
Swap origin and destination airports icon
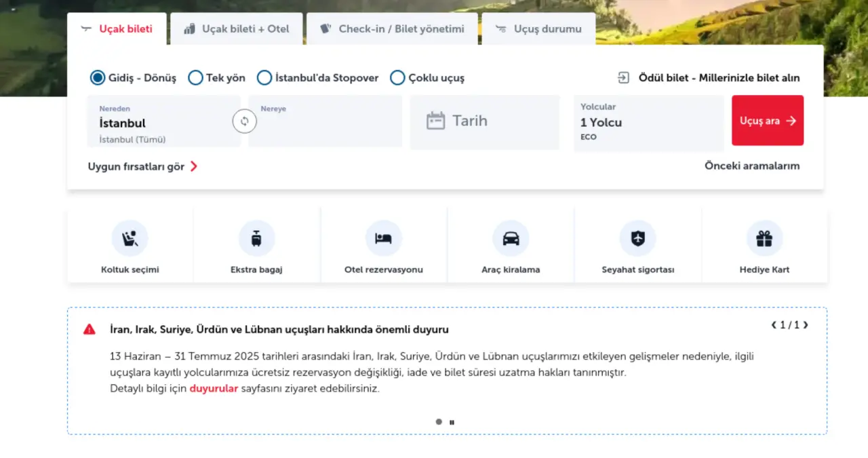[x=245, y=121]
